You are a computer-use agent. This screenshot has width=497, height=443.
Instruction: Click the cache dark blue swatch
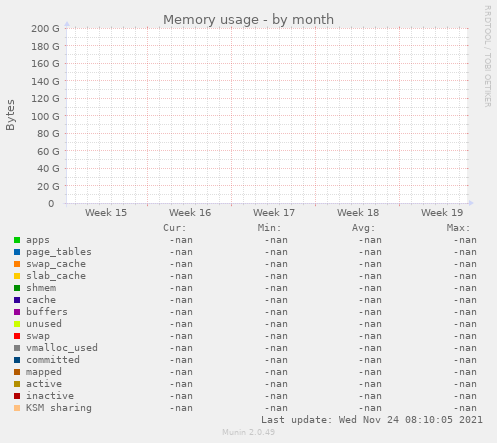tap(17, 300)
